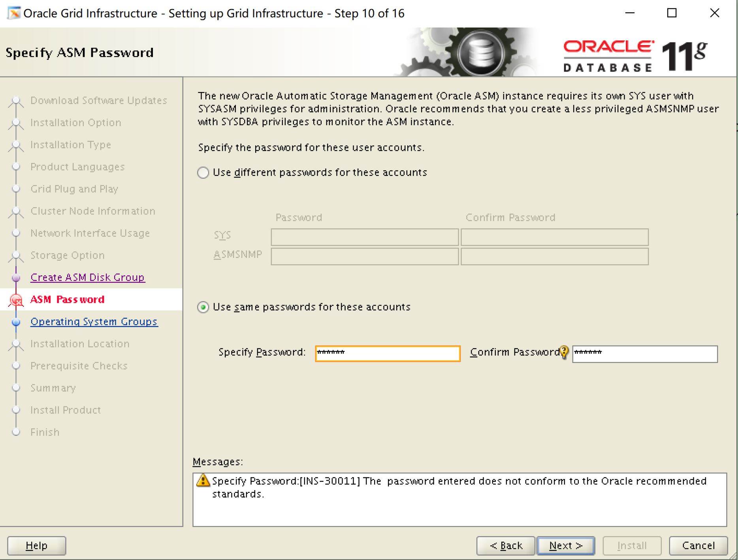Click the Summary step
This screenshot has height=560, width=738.
pyautogui.click(x=53, y=388)
